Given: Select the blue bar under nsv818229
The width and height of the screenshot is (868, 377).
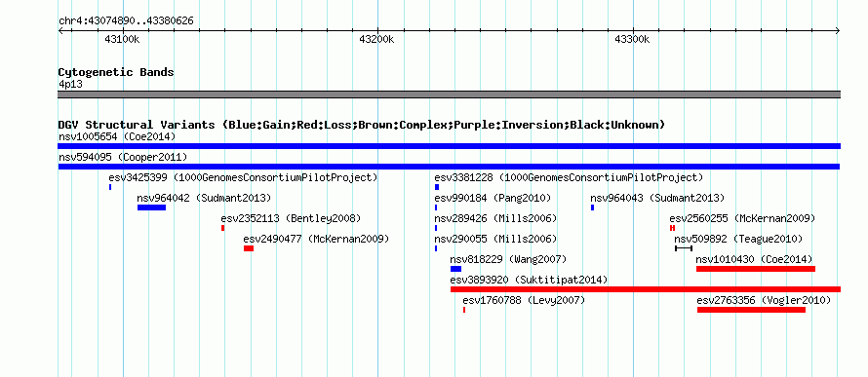Looking at the screenshot, I should (x=455, y=269).
